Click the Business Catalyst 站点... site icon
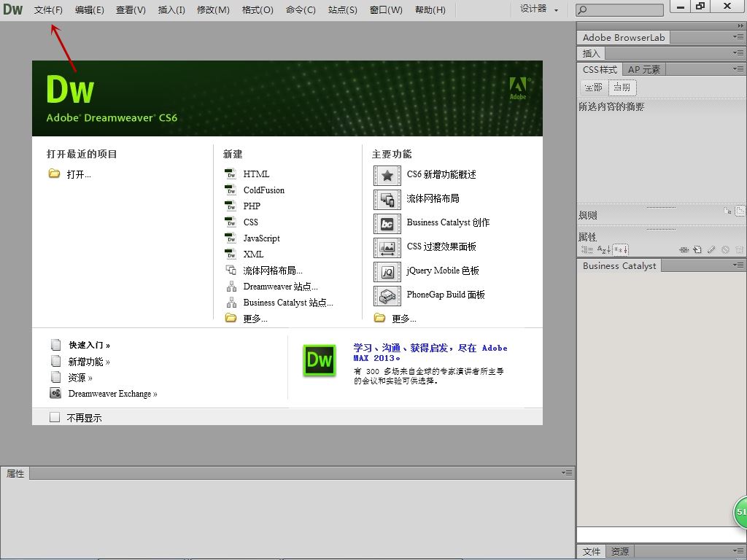Screen dimensions: 747x560 pyautogui.click(x=231, y=303)
